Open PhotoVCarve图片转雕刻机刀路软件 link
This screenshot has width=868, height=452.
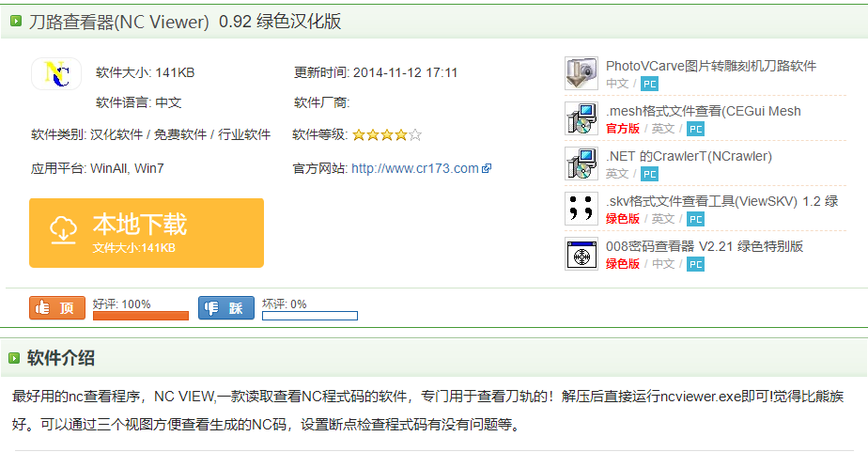click(x=711, y=66)
